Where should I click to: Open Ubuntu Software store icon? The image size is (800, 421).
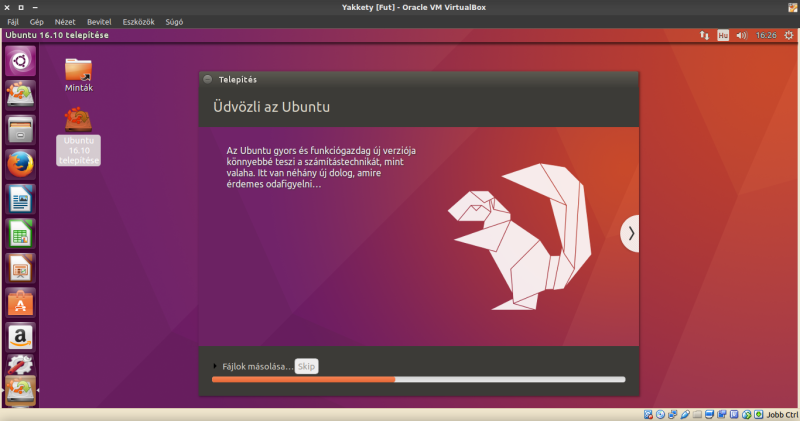[x=21, y=302]
